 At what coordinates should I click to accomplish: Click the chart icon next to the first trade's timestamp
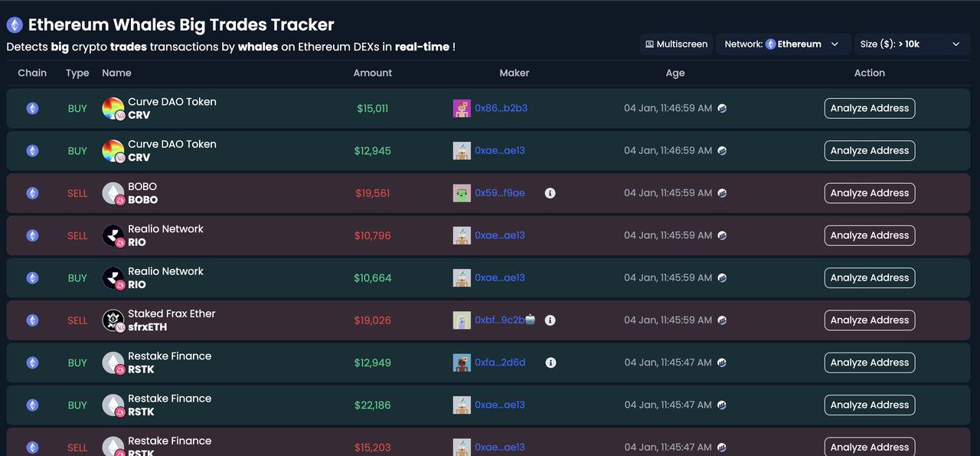(721, 107)
